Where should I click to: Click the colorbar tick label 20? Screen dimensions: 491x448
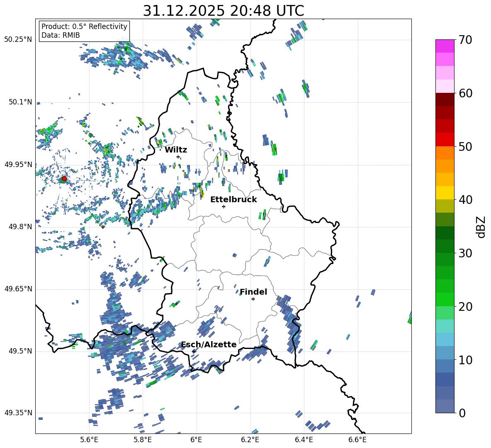[x=465, y=306]
